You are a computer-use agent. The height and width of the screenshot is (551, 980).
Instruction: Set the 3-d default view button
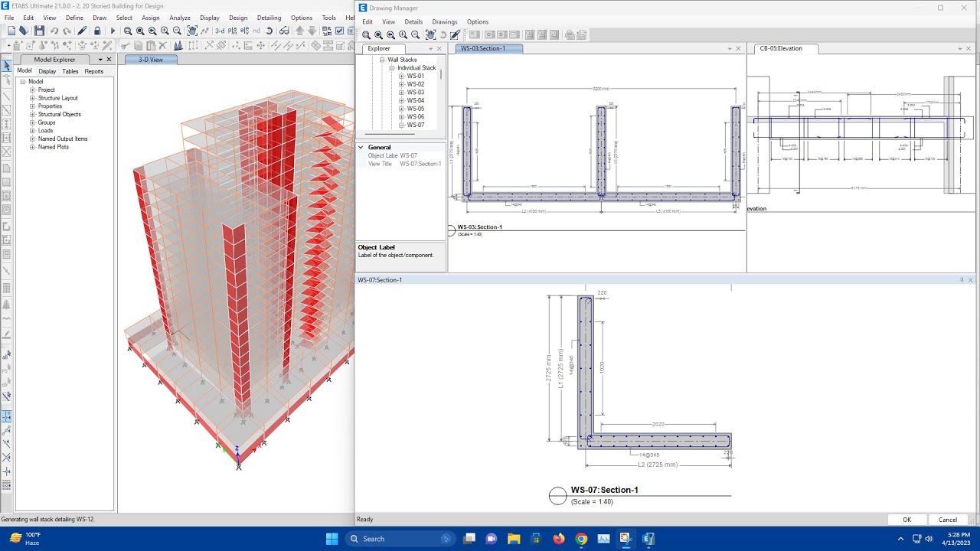220,31
